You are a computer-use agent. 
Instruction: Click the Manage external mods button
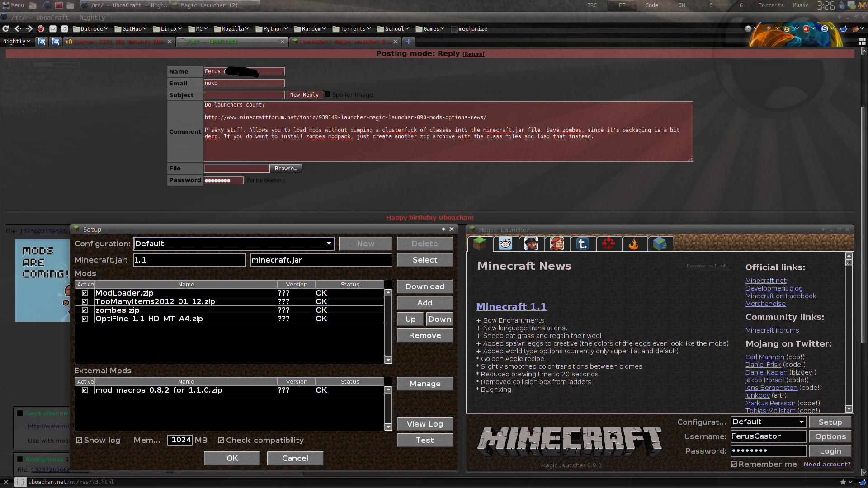pyautogui.click(x=425, y=384)
